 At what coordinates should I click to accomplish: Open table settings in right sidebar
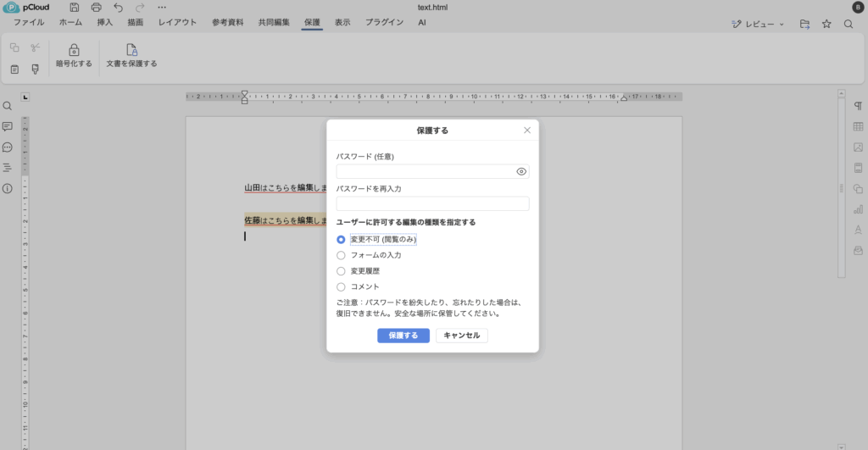pyautogui.click(x=858, y=127)
